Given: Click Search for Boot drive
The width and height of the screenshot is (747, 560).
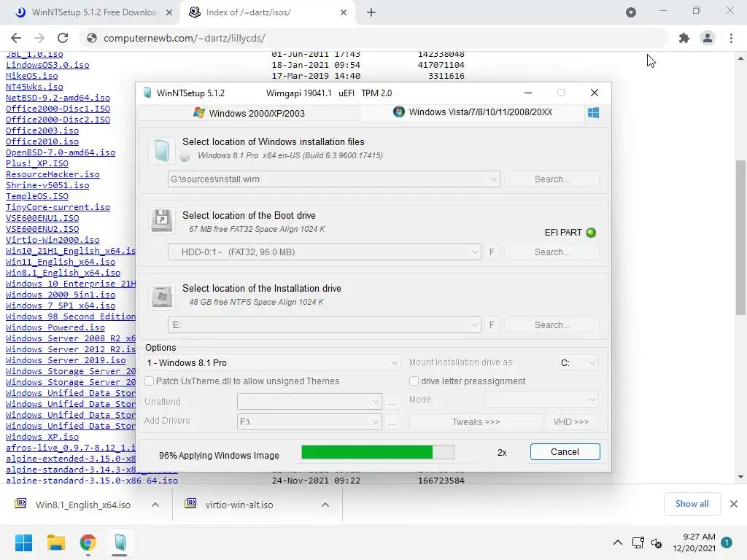Looking at the screenshot, I should (551, 252).
